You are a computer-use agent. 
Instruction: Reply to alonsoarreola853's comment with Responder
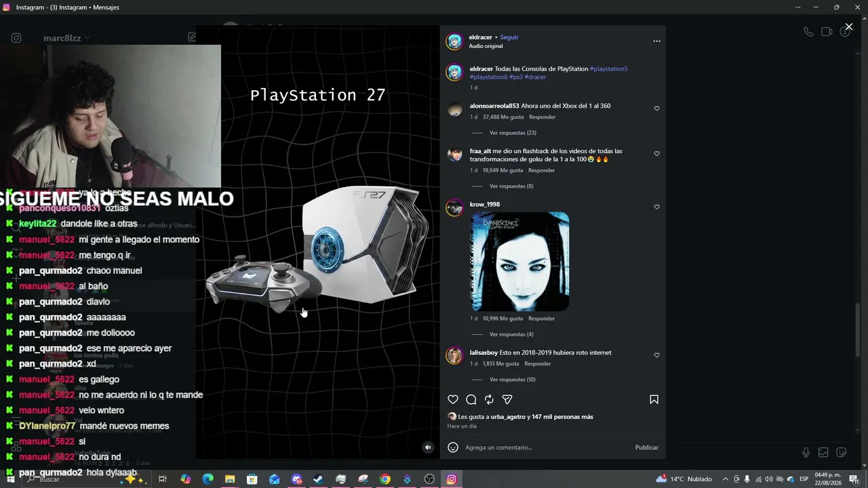pos(542,117)
